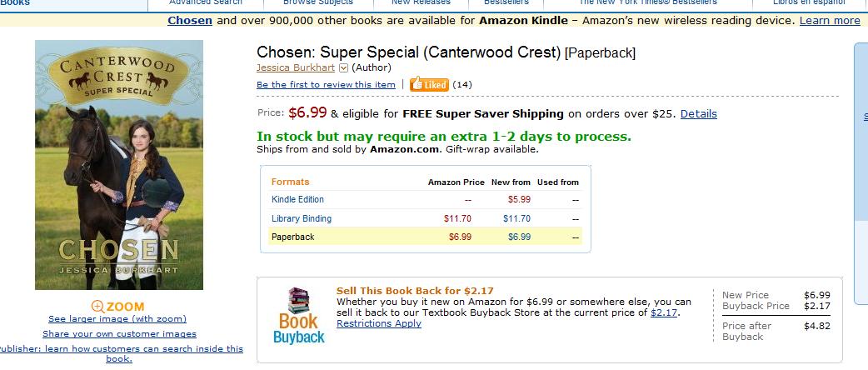Screen dimensions: 868x370
Task: Open the author dropdown beside Jessica Burkhart
Action: [343, 67]
